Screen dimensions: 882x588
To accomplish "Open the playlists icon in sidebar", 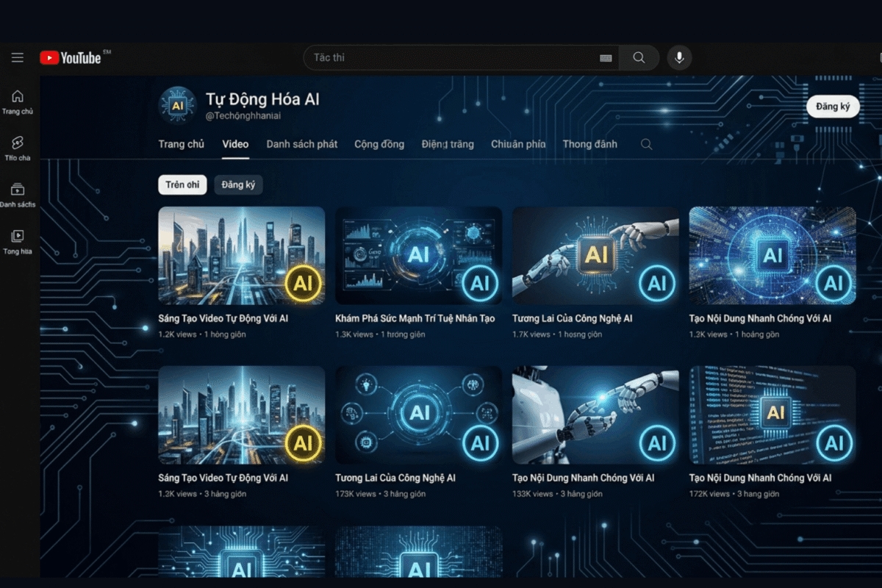I will tap(18, 194).
